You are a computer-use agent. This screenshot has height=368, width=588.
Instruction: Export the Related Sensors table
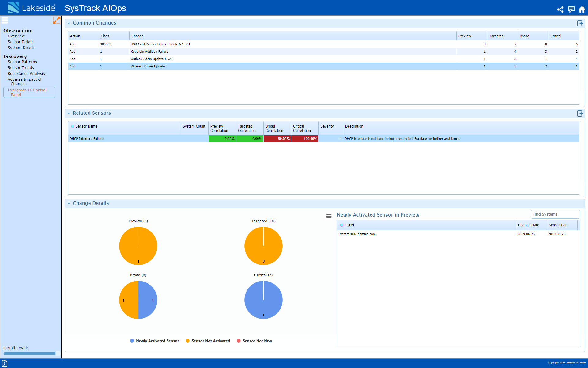[580, 113]
